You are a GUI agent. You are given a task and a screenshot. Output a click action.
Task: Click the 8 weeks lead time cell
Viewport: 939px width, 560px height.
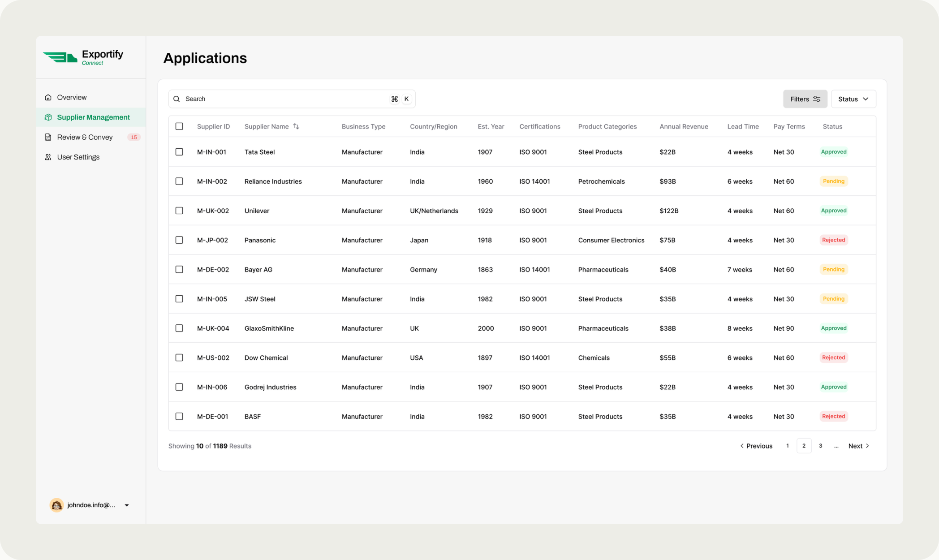coord(740,328)
